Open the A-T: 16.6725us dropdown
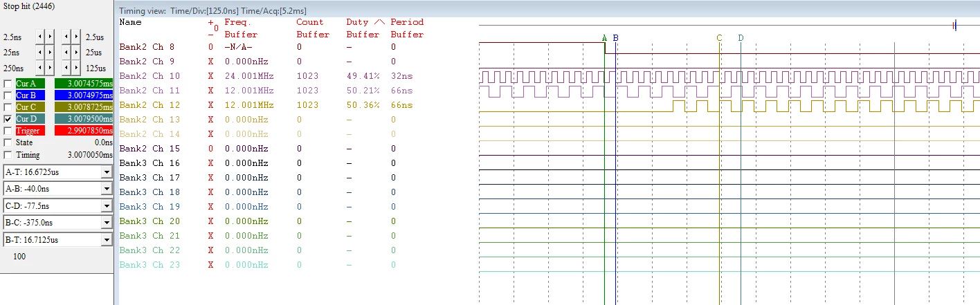The width and height of the screenshot is (980, 305). click(x=107, y=172)
